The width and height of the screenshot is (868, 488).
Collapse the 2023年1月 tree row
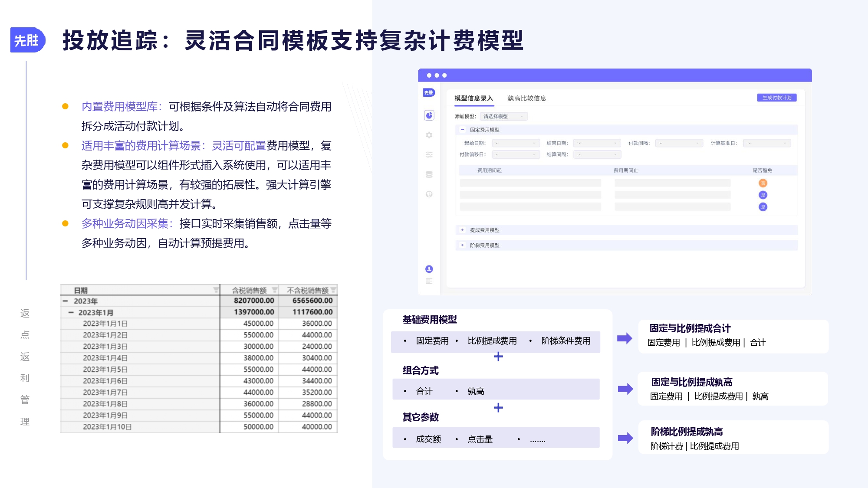[x=71, y=312]
